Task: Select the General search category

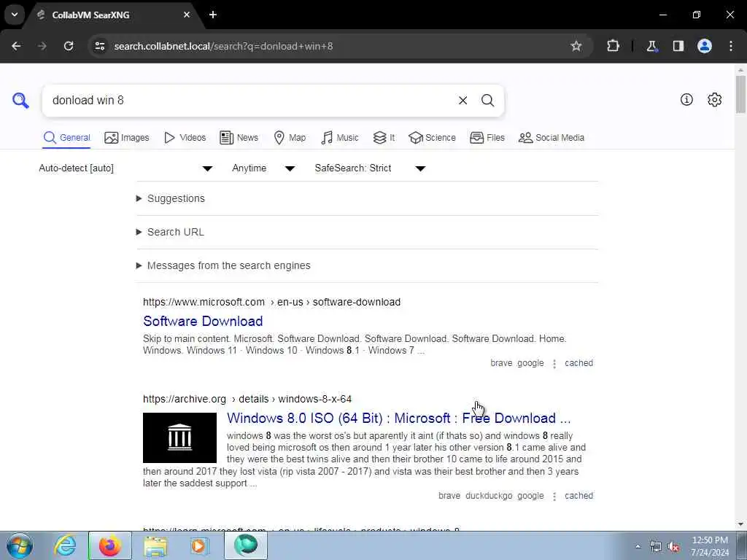Action: point(66,138)
